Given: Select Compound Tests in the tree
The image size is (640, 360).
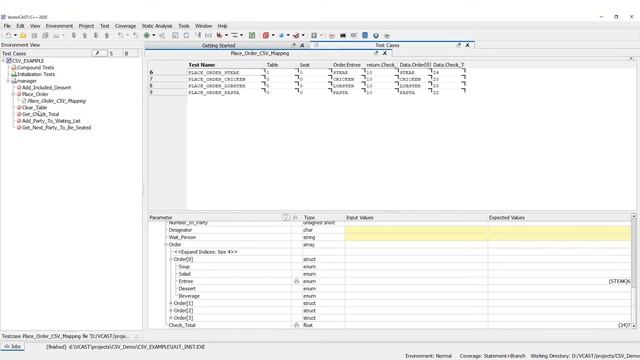Looking at the screenshot, I should point(36,67).
